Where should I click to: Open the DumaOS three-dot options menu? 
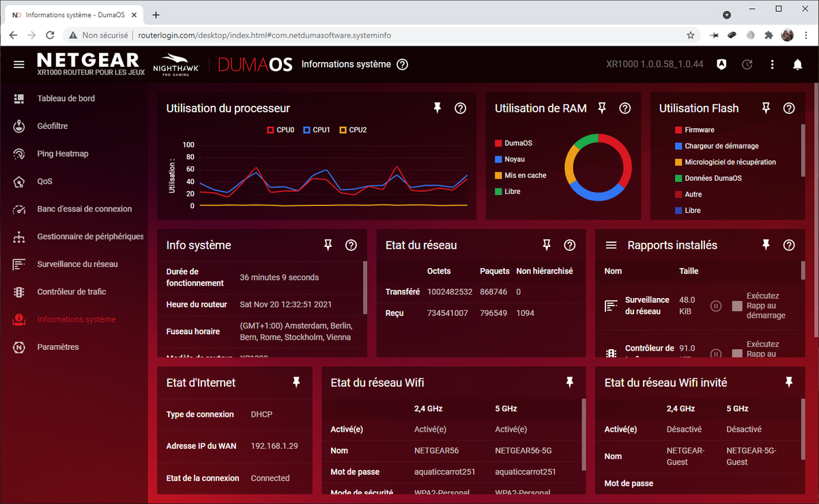[773, 64]
